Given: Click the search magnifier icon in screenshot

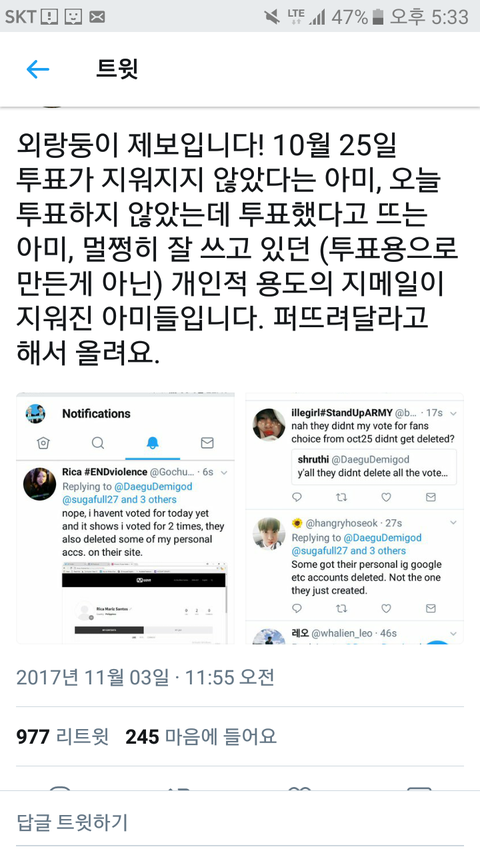Looking at the screenshot, I should pos(98,443).
